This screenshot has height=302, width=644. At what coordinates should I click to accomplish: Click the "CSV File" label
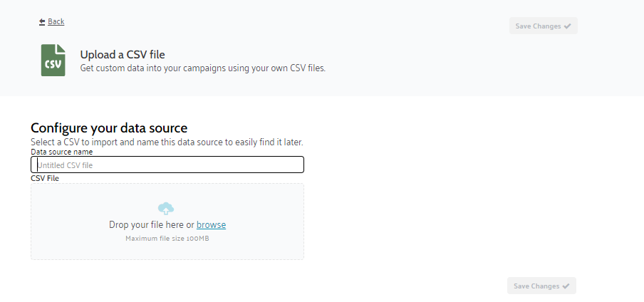click(x=45, y=178)
